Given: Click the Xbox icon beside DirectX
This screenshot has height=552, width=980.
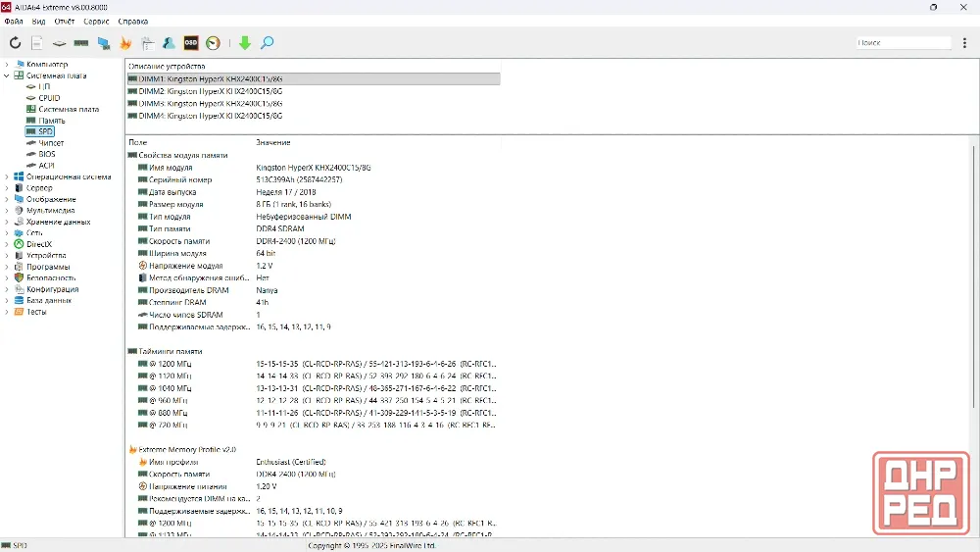Looking at the screenshot, I should click(19, 244).
